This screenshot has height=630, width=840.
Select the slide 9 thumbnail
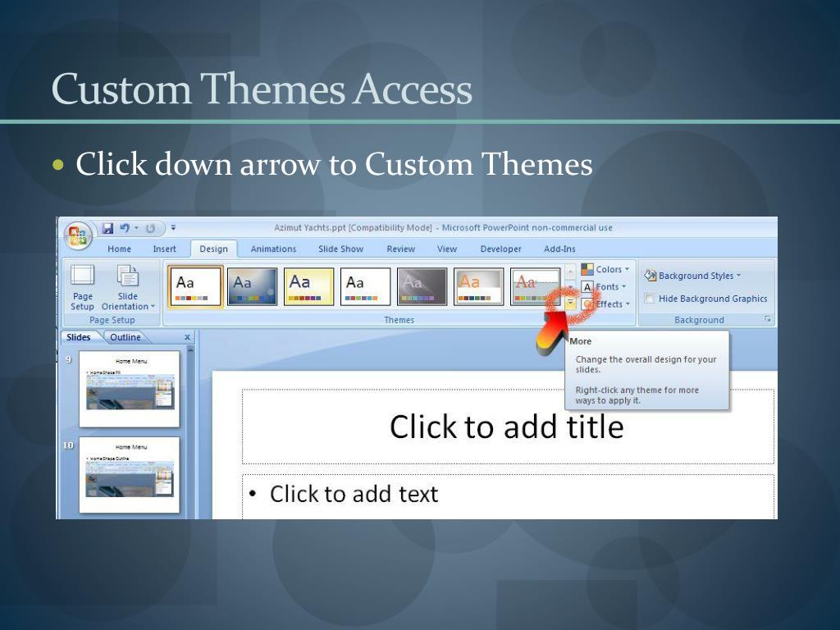129,389
